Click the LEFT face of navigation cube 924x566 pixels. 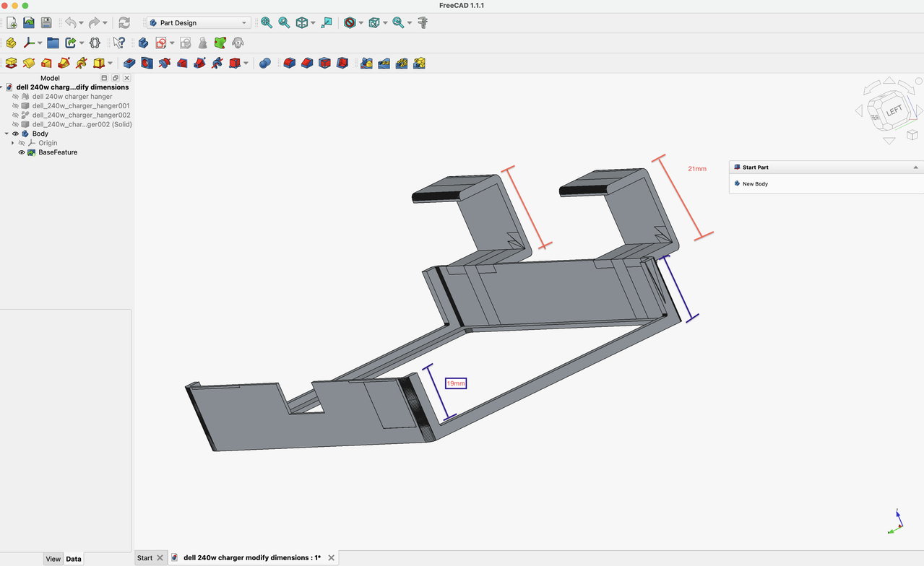pos(894,111)
